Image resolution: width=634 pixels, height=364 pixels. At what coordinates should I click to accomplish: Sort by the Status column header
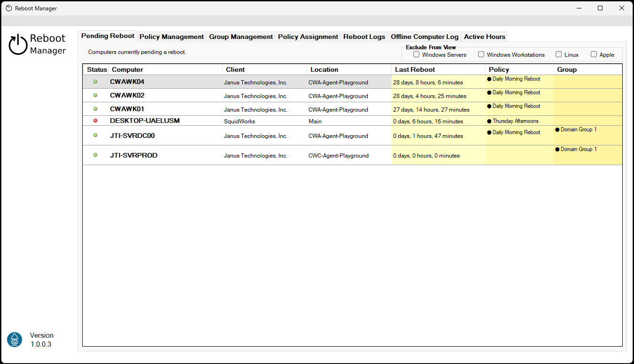96,69
